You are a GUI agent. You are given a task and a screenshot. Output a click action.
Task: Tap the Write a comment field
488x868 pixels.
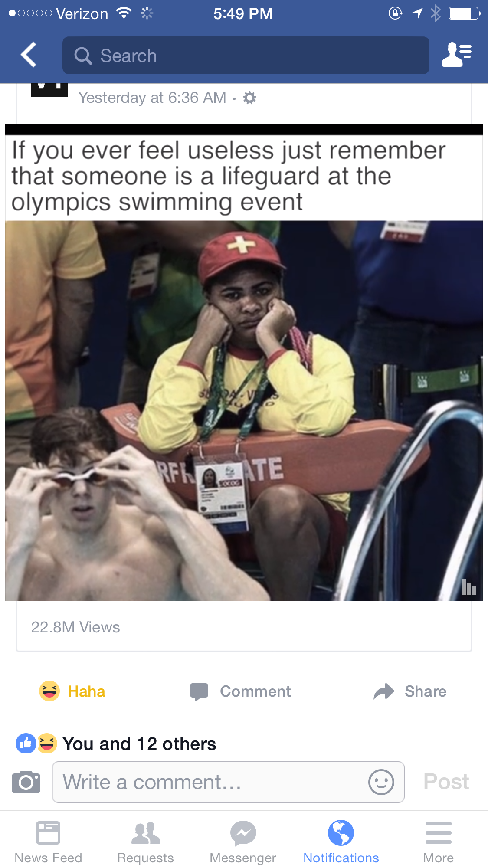tap(228, 782)
